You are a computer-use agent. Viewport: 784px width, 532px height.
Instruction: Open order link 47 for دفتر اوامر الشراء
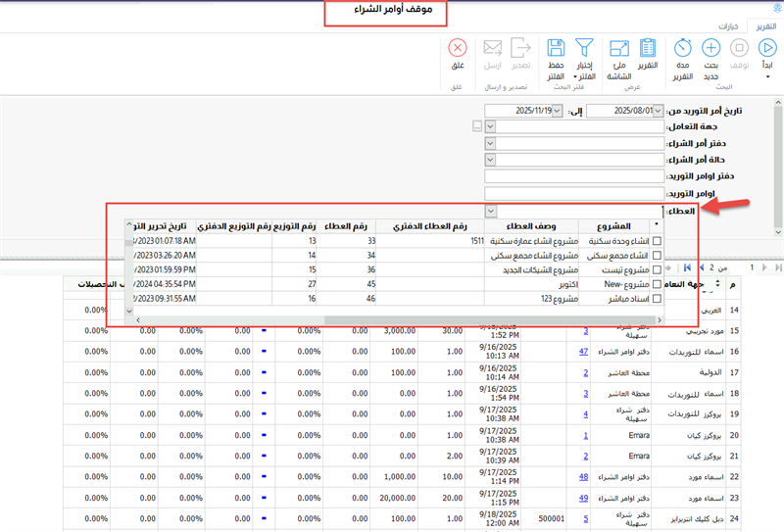[583, 351]
